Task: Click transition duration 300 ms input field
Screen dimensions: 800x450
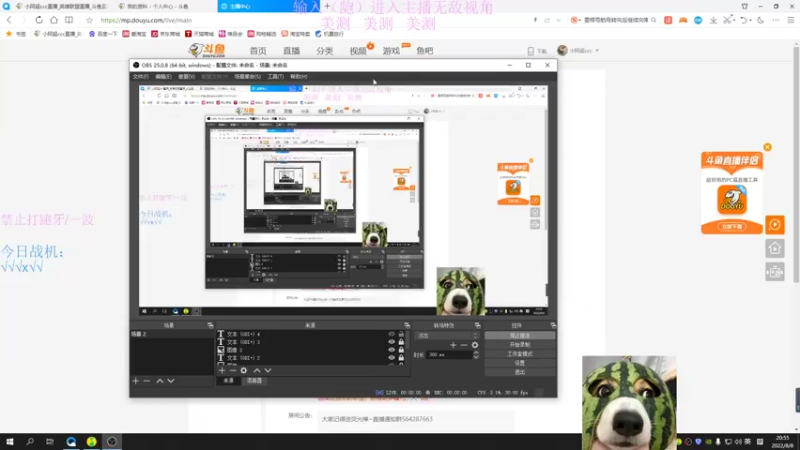Action: coord(449,355)
